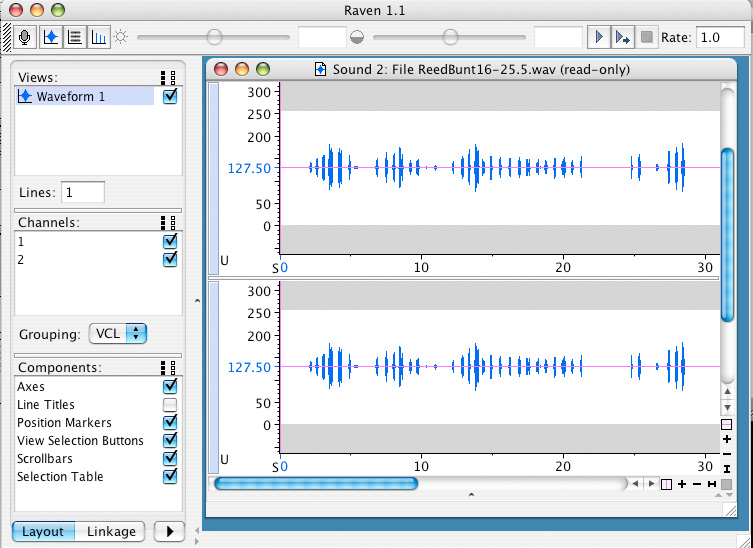Image resolution: width=753 pixels, height=548 pixels.
Task: Play the sound with the Play button
Action: [599, 37]
